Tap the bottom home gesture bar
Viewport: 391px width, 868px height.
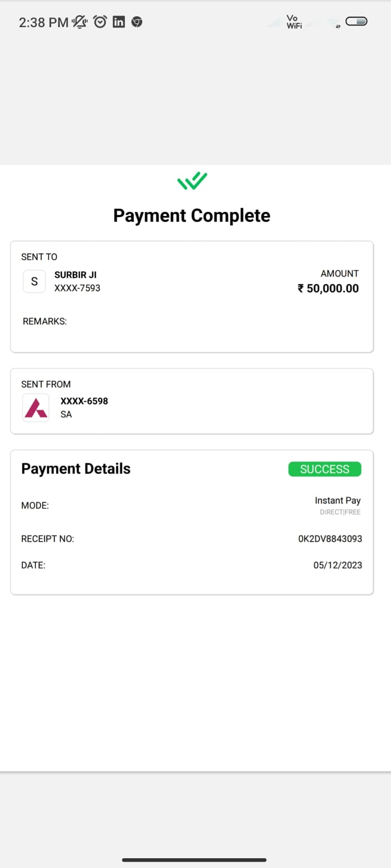(194, 860)
